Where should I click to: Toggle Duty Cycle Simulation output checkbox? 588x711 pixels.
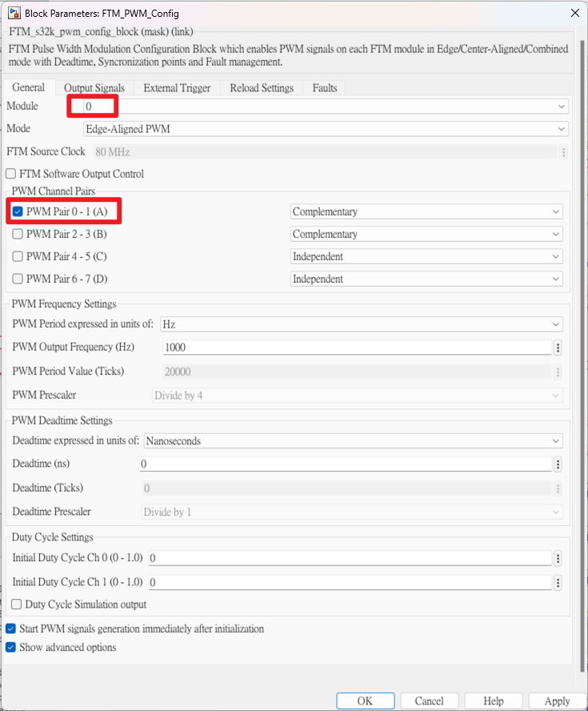click(18, 605)
